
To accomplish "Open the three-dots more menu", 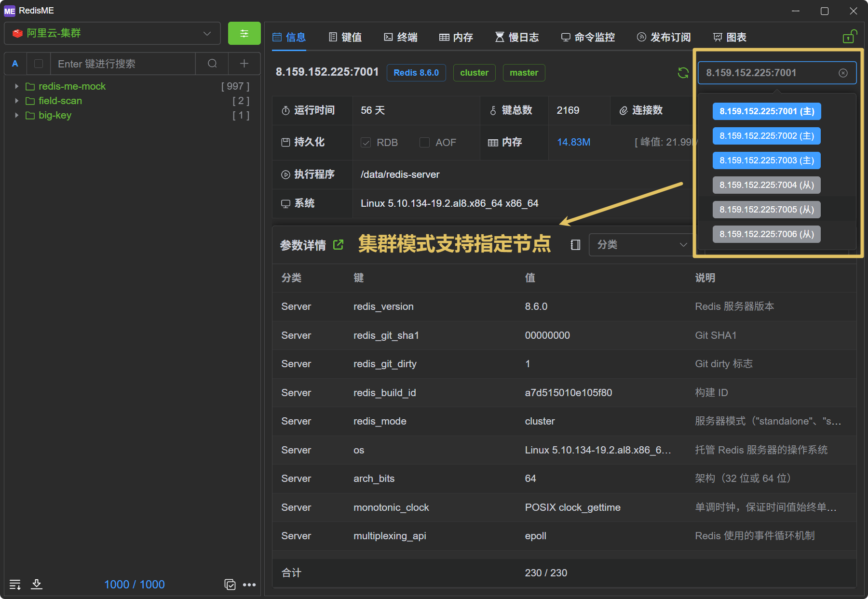I will click(249, 585).
